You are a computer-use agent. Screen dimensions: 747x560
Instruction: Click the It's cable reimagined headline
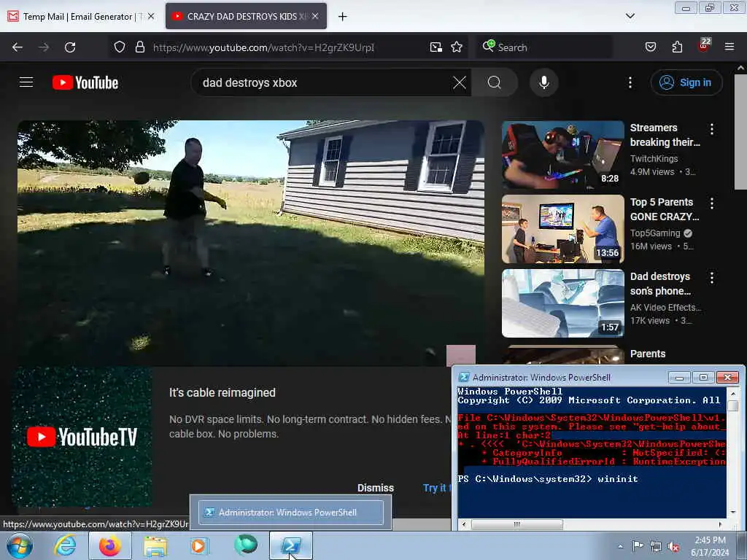point(222,392)
